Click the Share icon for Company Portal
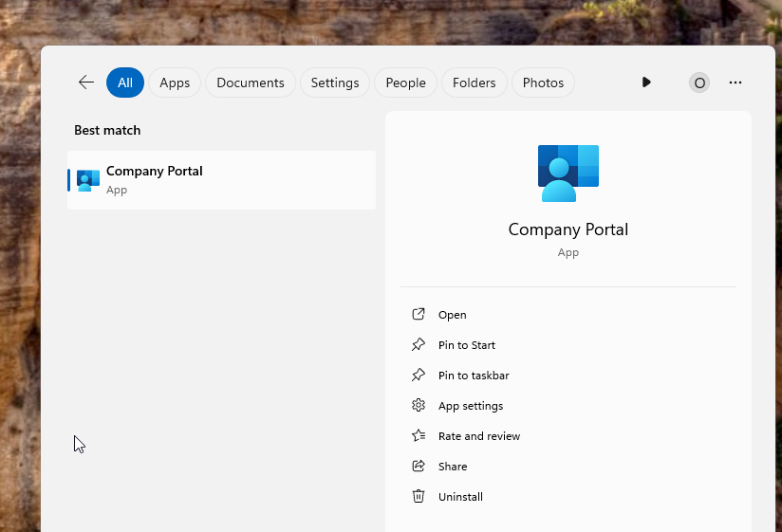 [419, 467]
